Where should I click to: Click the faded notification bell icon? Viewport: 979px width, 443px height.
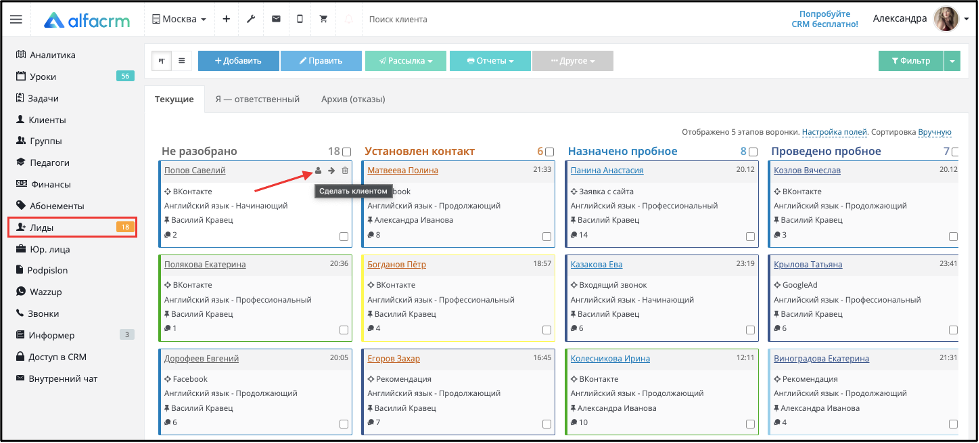pyautogui.click(x=348, y=19)
